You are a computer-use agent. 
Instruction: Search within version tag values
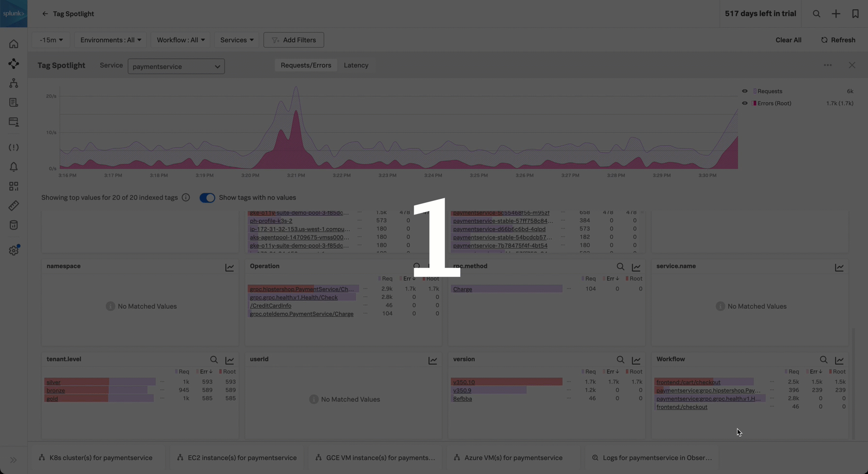[620, 360]
